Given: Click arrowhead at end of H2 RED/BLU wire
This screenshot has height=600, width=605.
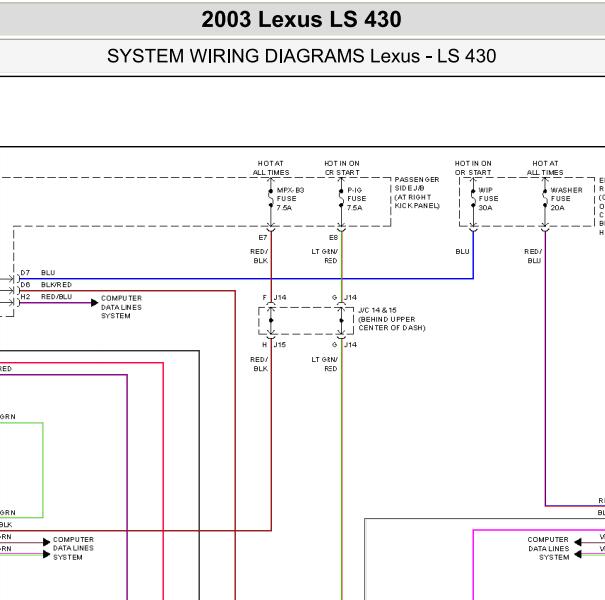Looking at the screenshot, I should (95, 303).
